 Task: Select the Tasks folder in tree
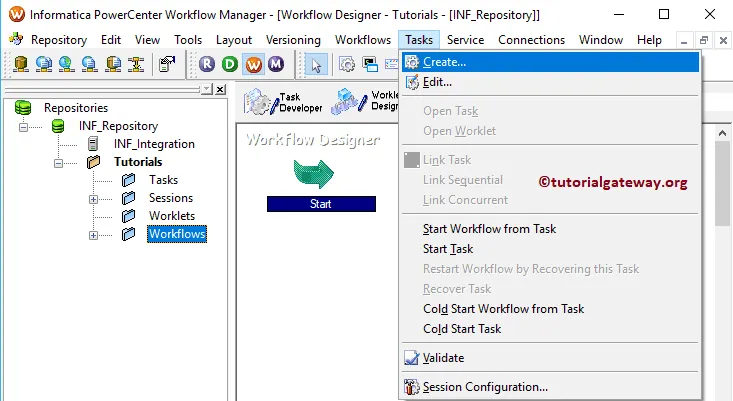coord(163,180)
